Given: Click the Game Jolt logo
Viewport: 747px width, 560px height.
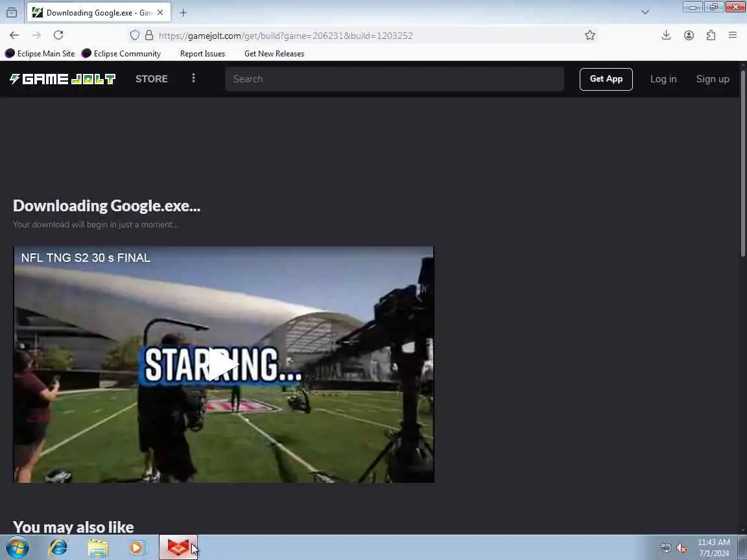Looking at the screenshot, I should (x=62, y=79).
